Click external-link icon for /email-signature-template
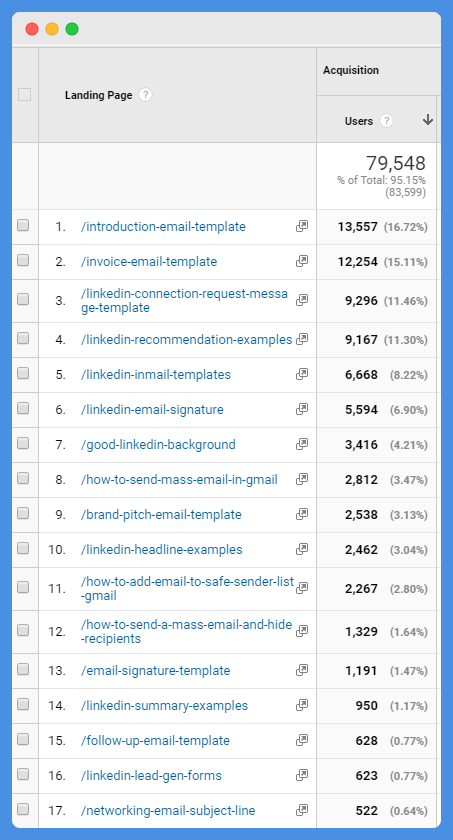This screenshot has height=840, width=453. click(x=302, y=670)
